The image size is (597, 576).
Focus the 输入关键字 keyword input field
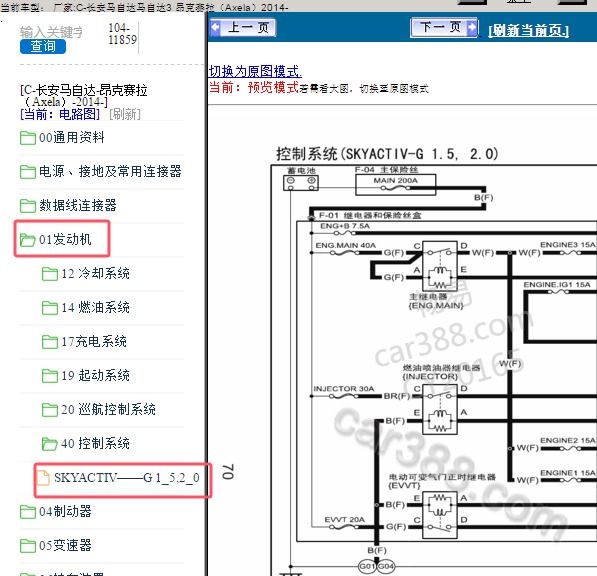pos(51,32)
